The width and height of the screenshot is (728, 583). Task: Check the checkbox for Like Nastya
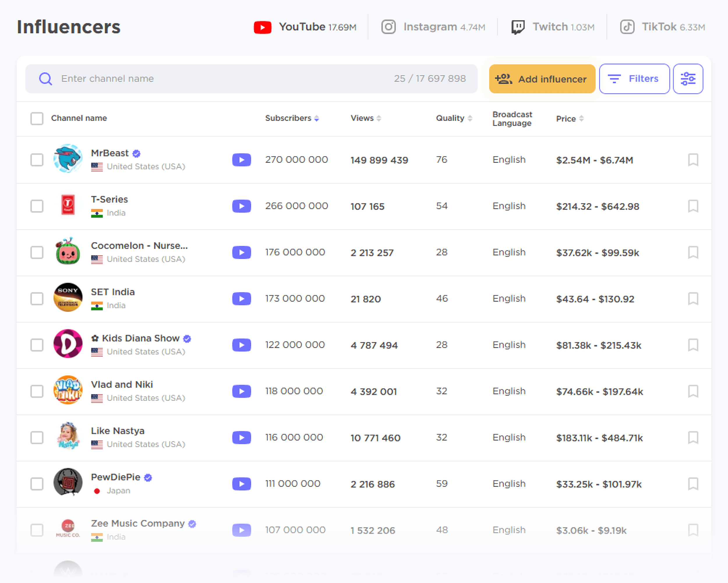[x=37, y=438]
